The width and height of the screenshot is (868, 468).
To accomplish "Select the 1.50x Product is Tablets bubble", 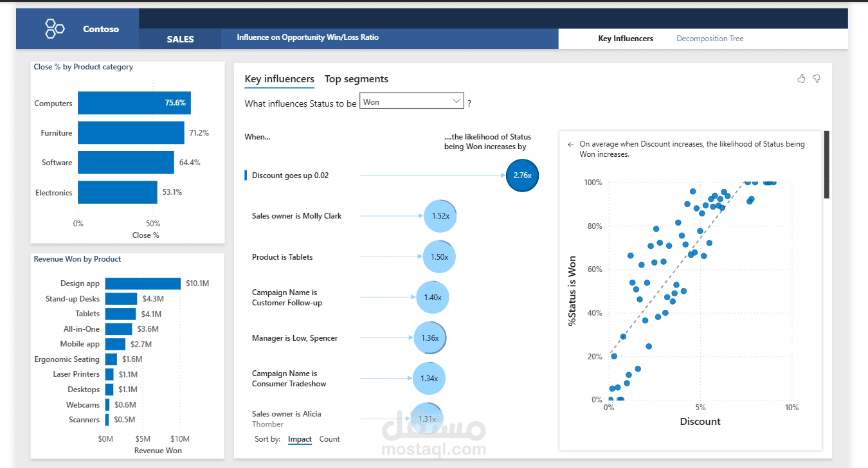I will point(439,256).
